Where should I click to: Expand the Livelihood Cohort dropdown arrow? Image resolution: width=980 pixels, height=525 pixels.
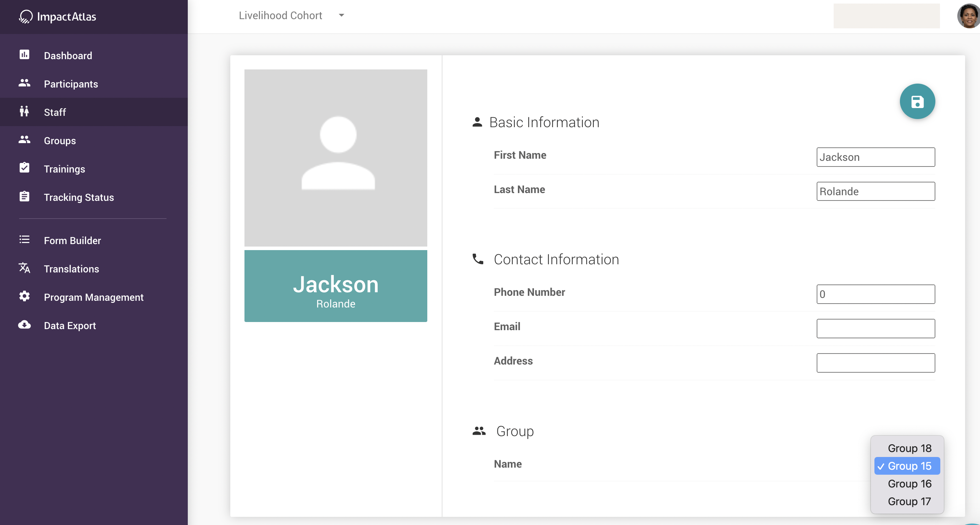(x=341, y=15)
